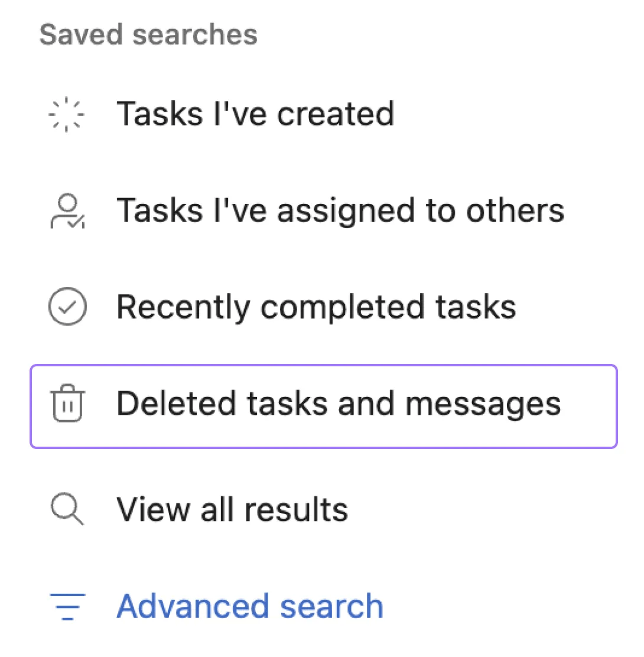Open the "Tasks I've created" saved search
Screen dimensions: 644x657
(x=255, y=113)
